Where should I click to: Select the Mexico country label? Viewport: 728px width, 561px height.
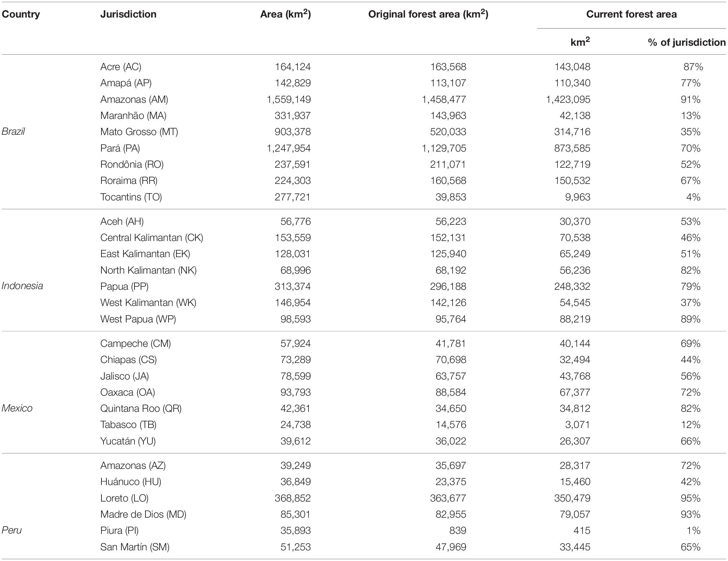(17, 408)
